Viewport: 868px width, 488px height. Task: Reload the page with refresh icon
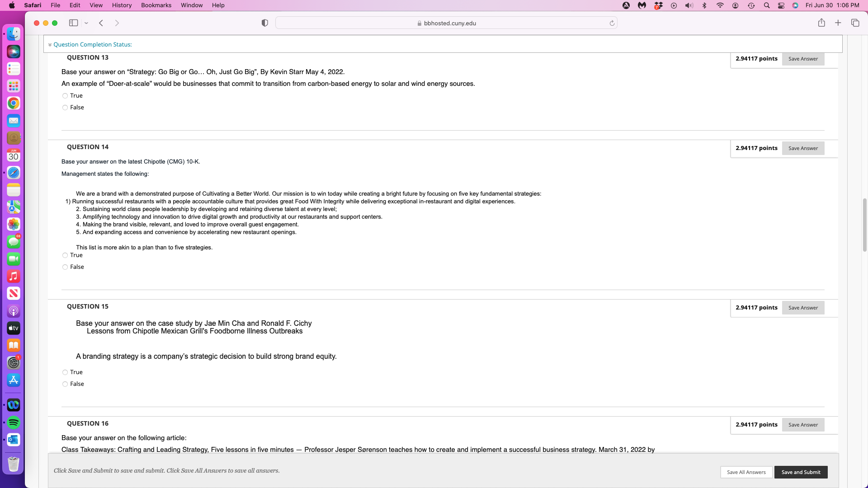(612, 23)
